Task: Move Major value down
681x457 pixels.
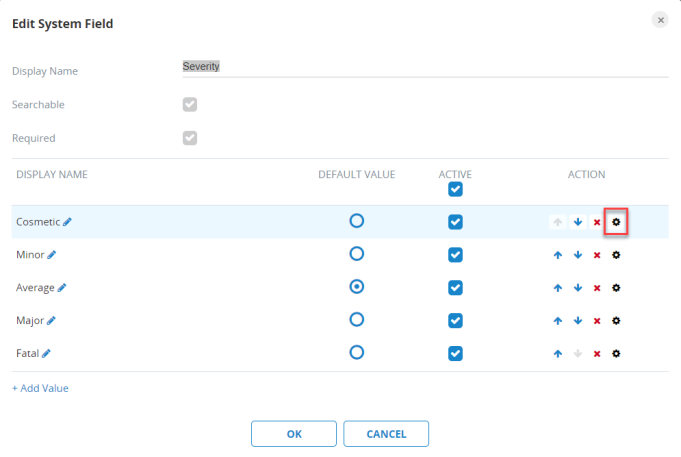Action: point(578,320)
